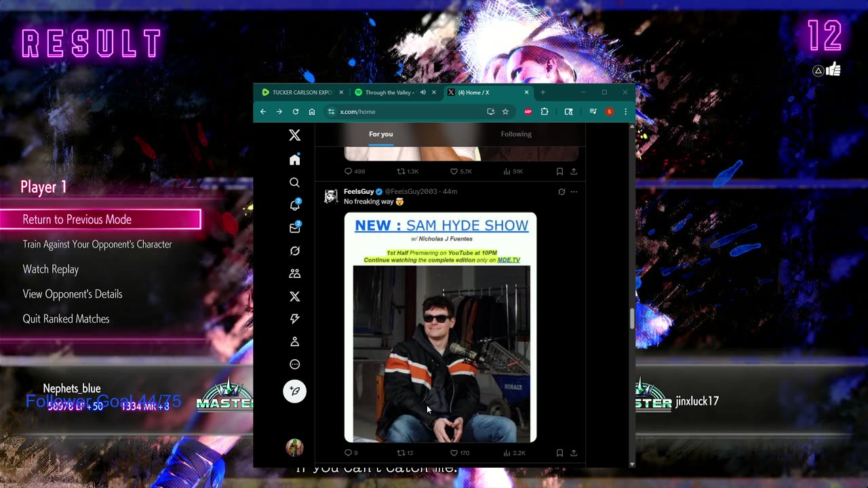Image resolution: width=868 pixels, height=488 pixels.
Task: Open the X logo at top of sidebar
Action: (x=294, y=136)
